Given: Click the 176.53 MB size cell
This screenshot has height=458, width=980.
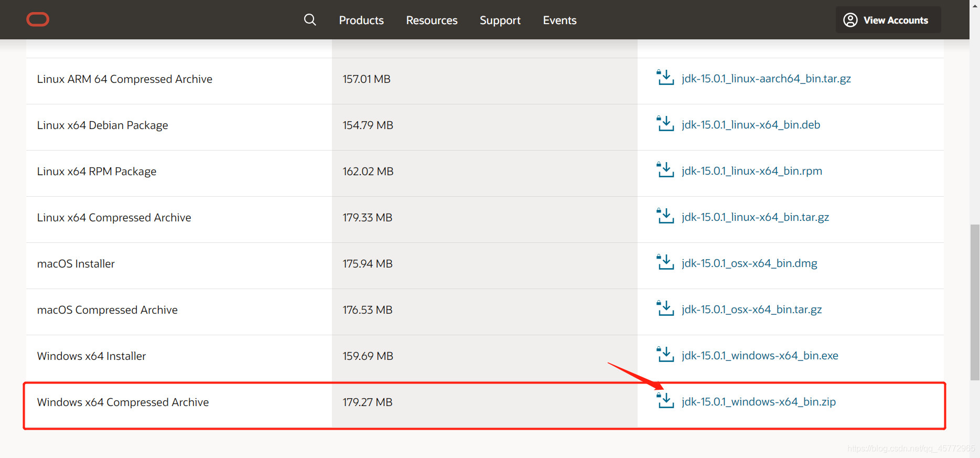Looking at the screenshot, I should (484, 312).
